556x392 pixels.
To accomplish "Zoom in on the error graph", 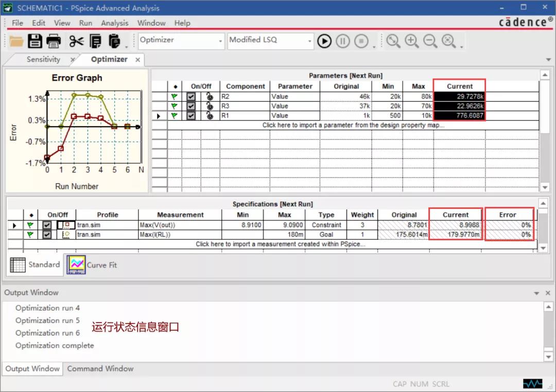I will coord(412,41).
